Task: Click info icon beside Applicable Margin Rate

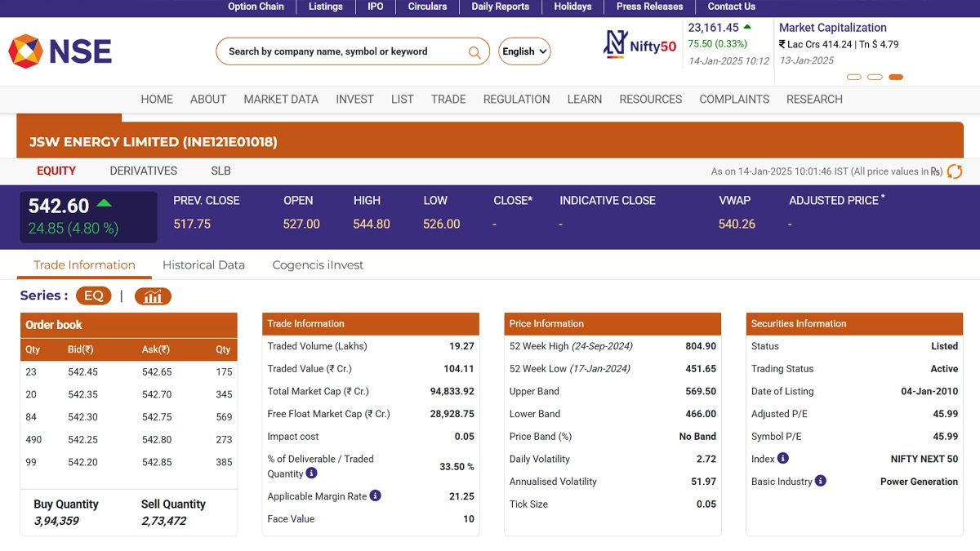Action: click(375, 495)
